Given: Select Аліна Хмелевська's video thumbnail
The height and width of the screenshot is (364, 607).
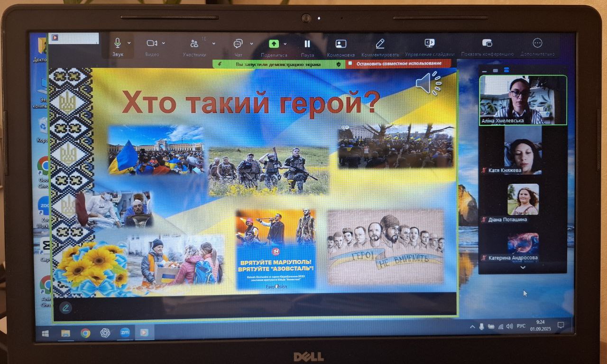Looking at the screenshot, I should point(523,100).
